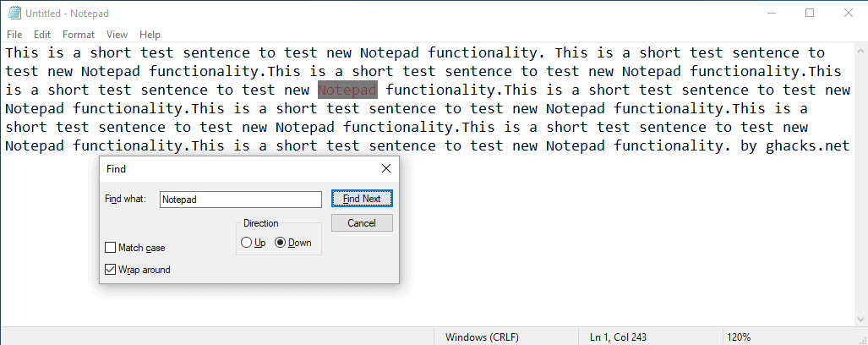Open the View menu
The width and height of the screenshot is (868, 345).
click(117, 35)
